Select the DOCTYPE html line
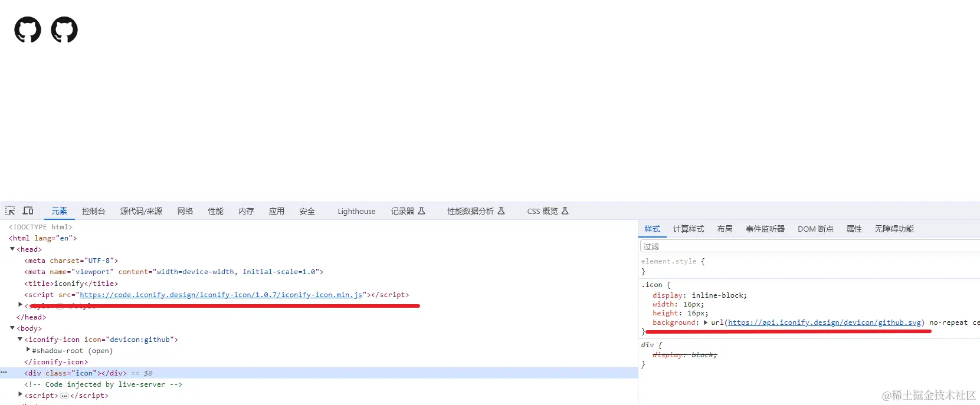 pyautogui.click(x=41, y=227)
